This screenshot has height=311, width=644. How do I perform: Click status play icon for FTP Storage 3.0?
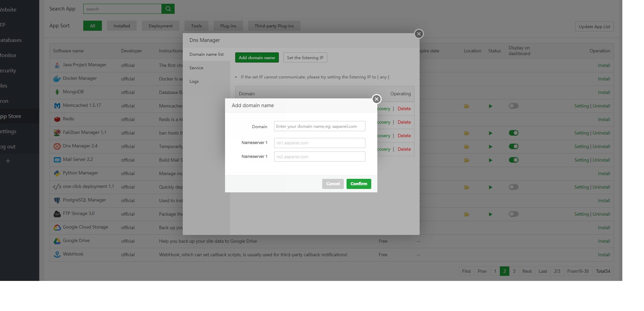[490, 214]
